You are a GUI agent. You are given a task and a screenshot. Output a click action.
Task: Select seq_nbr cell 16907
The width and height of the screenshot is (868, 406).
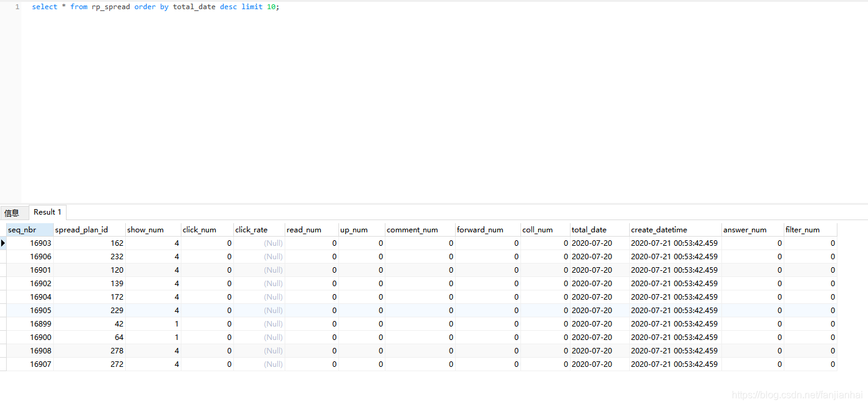[x=30, y=364]
